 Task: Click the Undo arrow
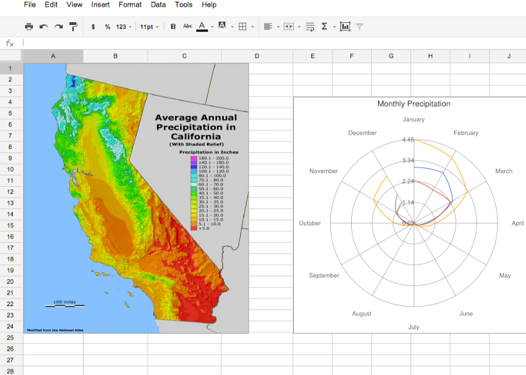44,26
